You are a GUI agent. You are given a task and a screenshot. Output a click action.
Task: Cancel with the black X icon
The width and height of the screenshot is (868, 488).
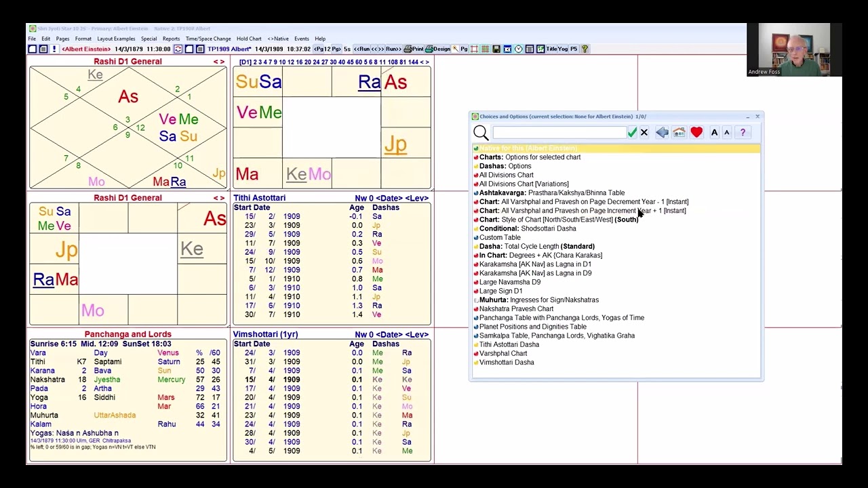[x=644, y=133]
